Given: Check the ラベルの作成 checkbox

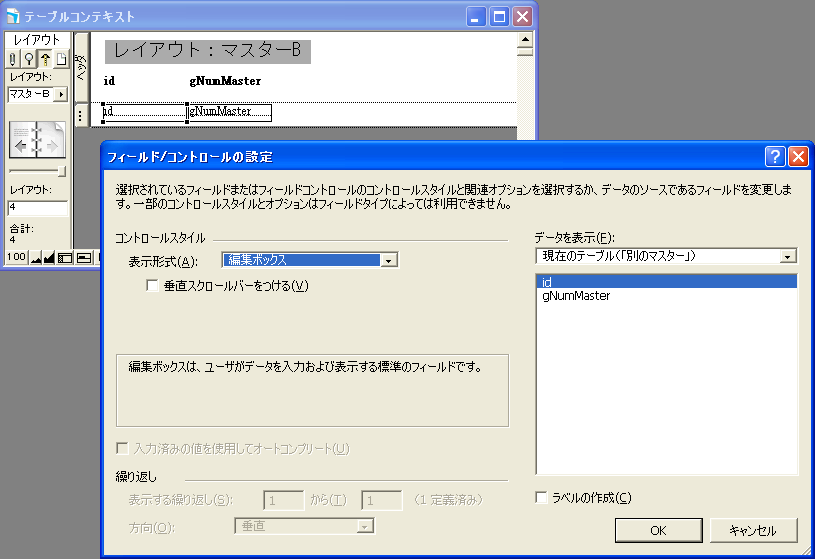Looking at the screenshot, I should tap(542, 498).
